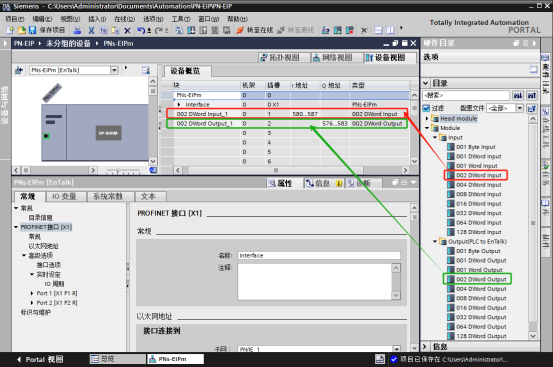Screen dimensions: 553x367
Task: Collapse the Output(PLC to EnTalk) folder
Action: [x=435, y=241]
